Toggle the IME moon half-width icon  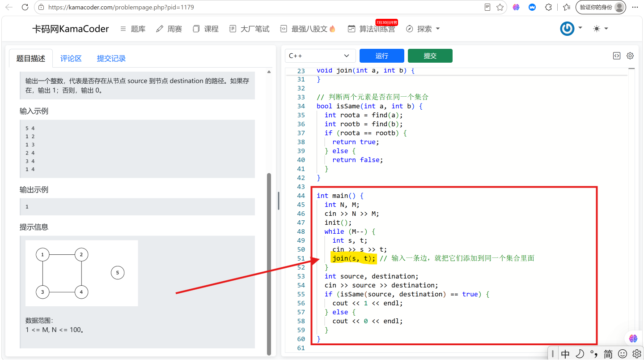click(580, 354)
